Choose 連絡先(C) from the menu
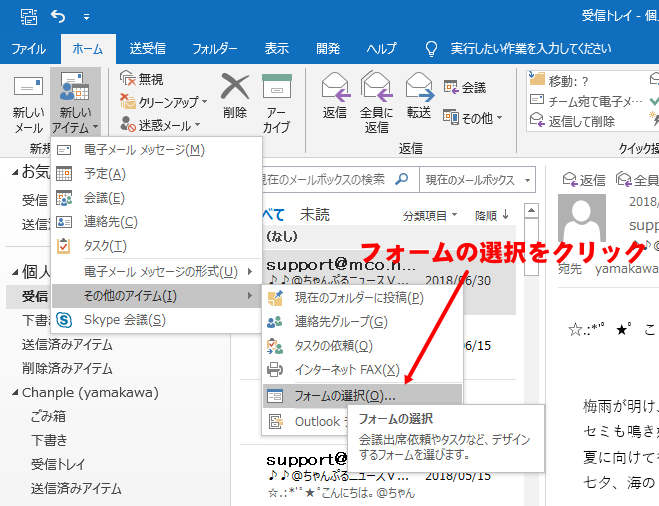 pos(156,222)
